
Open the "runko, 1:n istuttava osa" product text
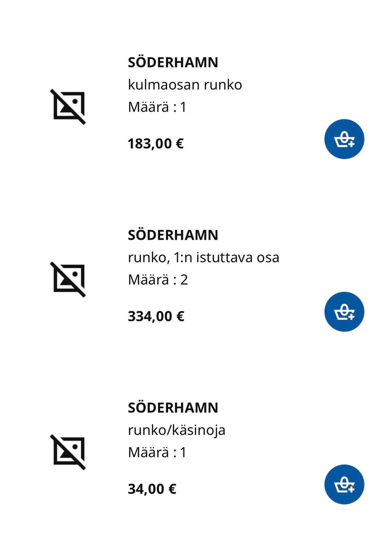[x=203, y=258]
